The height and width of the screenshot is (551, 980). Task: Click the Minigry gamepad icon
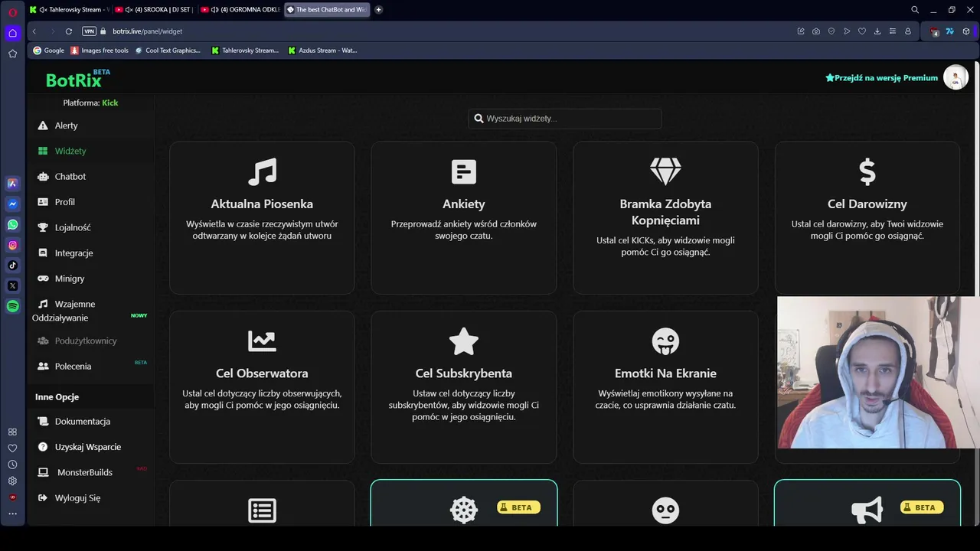tap(43, 279)
